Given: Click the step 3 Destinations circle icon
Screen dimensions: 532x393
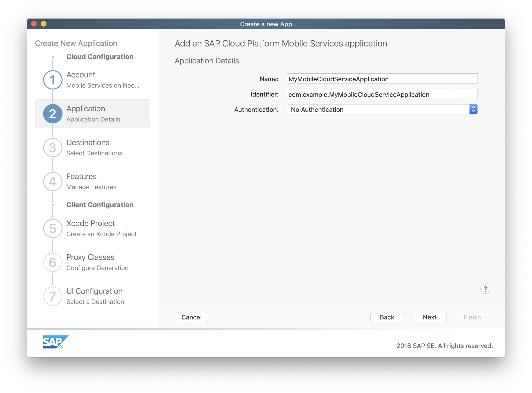Looking at the screenshot, I should click(53, 148).
